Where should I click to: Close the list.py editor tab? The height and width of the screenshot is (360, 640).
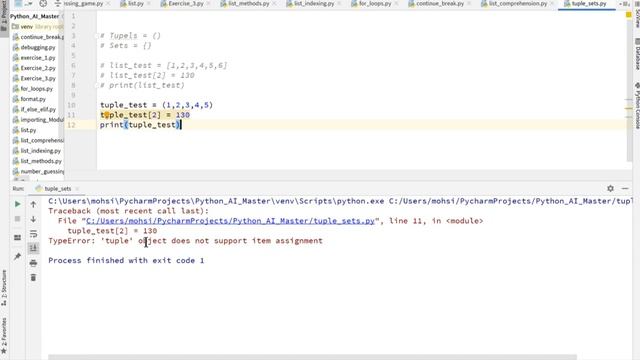click(152, 4)
